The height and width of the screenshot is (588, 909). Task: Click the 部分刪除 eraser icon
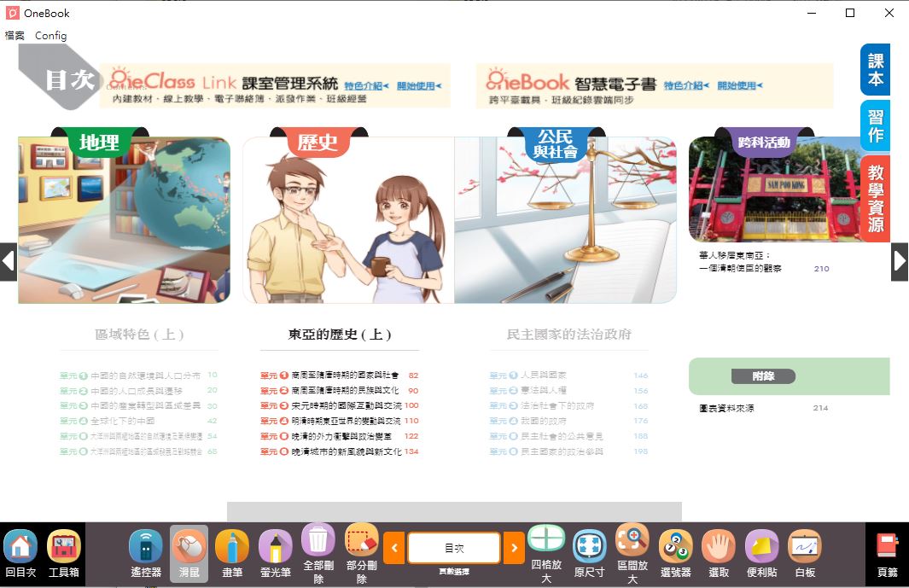362,540
